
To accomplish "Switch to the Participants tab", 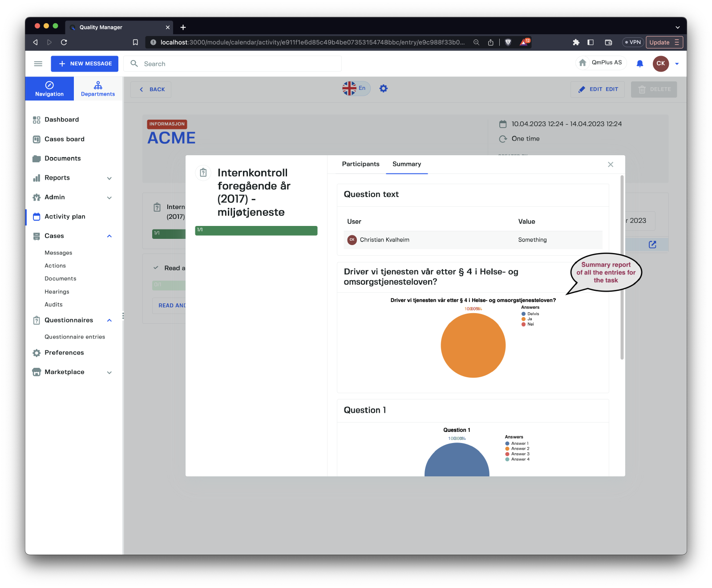I will click(360, 164).
